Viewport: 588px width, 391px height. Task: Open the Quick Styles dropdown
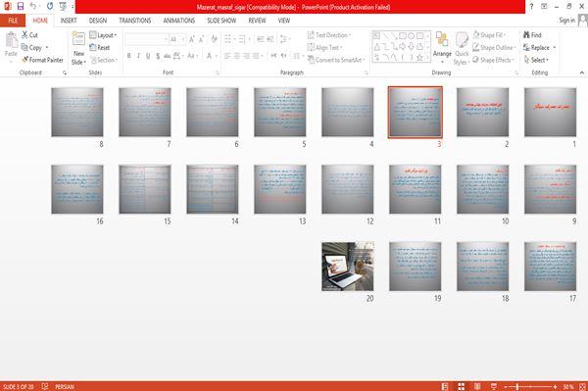[x=462, y=48]
